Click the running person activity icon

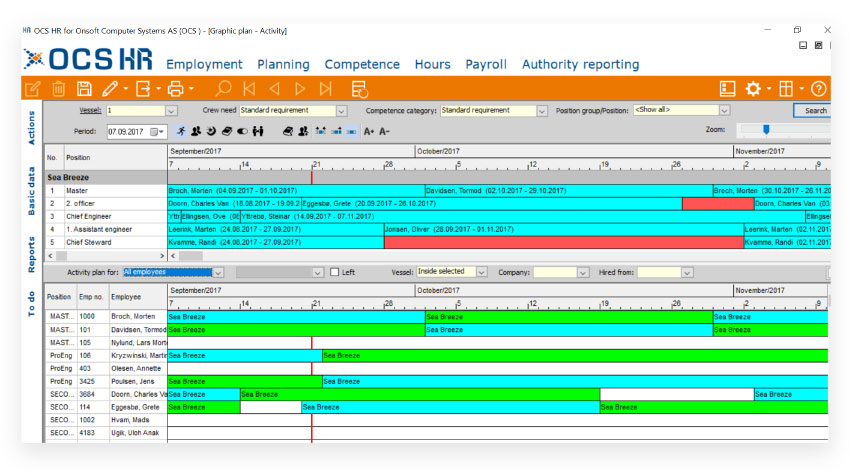pos(181,131)
